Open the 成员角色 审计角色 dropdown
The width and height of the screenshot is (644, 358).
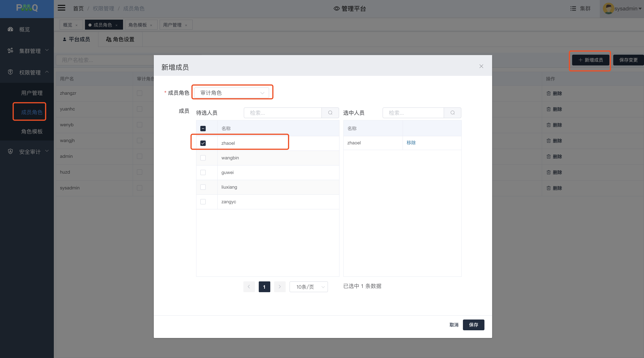[231, 93]
